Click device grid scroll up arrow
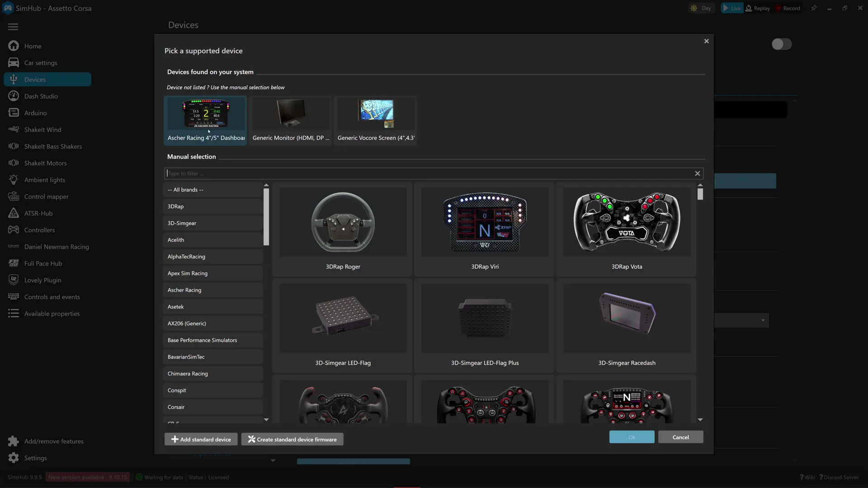868x488 pixels. (700, 185)
